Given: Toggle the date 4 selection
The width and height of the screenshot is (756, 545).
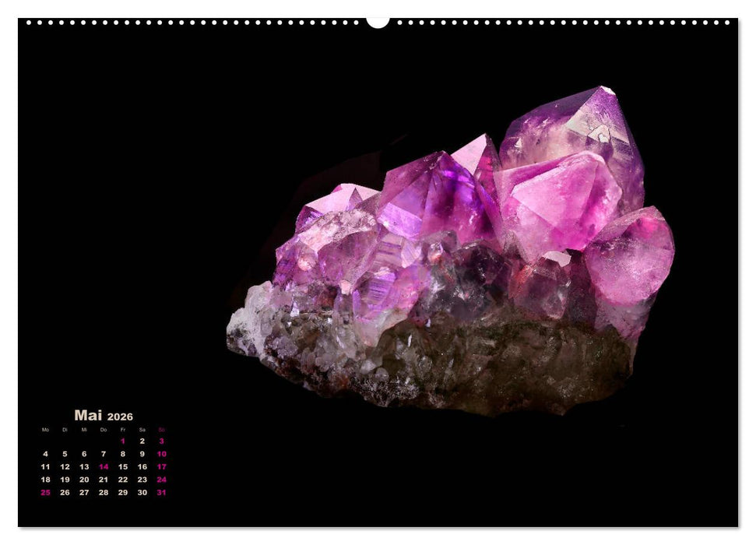Looking at the screenshot, I should pyautogui.click(x=46, y=454).
